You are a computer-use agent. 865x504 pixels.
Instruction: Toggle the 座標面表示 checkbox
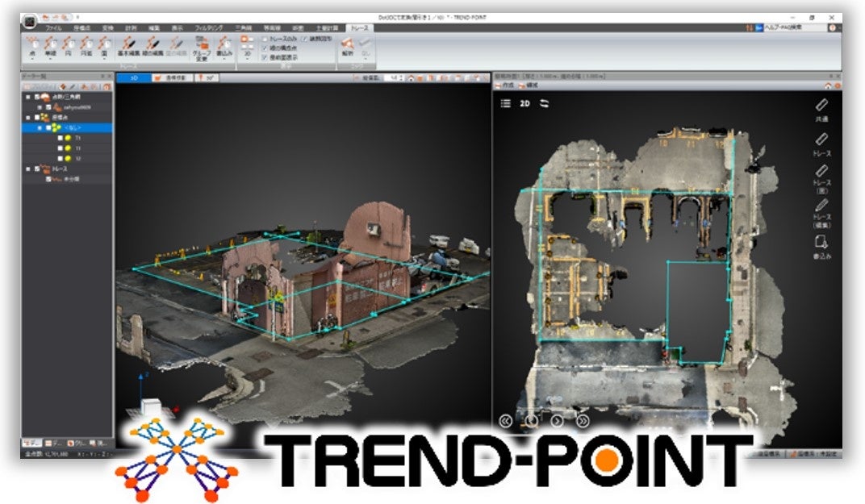(x=265, y=57)
